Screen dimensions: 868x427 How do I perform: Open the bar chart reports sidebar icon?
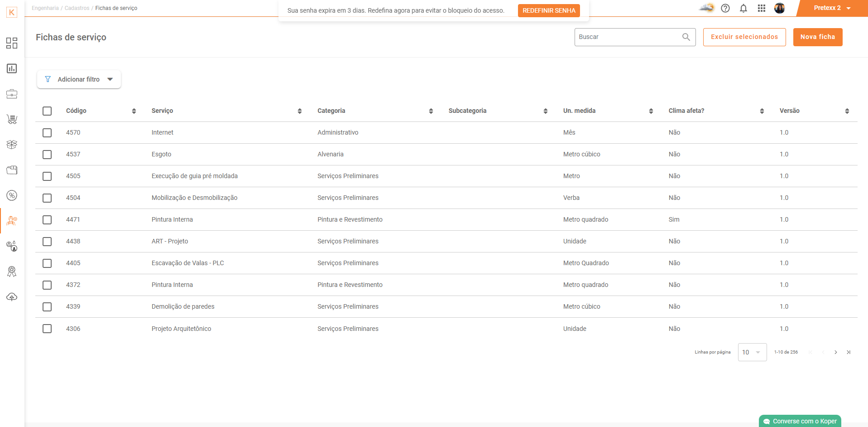click(12, 68)
